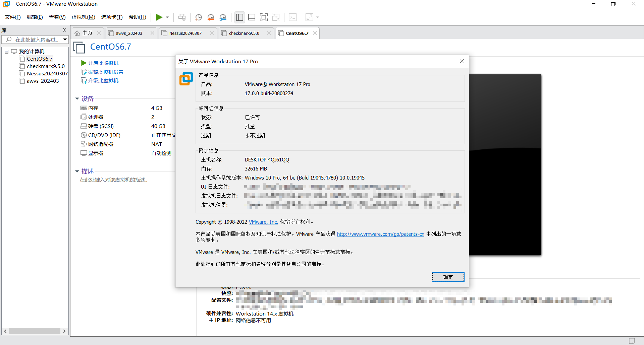Viewport: 644px width, 345px height.
Task: Click the status bar message icon
Action: coord(632,341)
